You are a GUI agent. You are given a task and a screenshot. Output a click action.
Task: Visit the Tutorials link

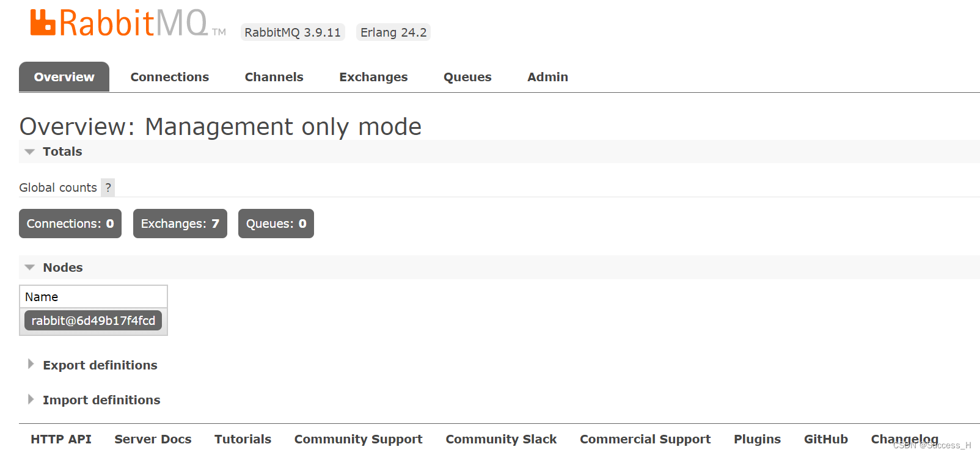point(243,439)
